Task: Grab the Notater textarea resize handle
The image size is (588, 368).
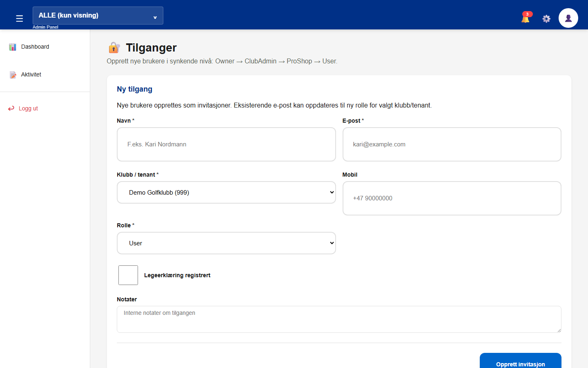Action: click(x=559, y=330)
